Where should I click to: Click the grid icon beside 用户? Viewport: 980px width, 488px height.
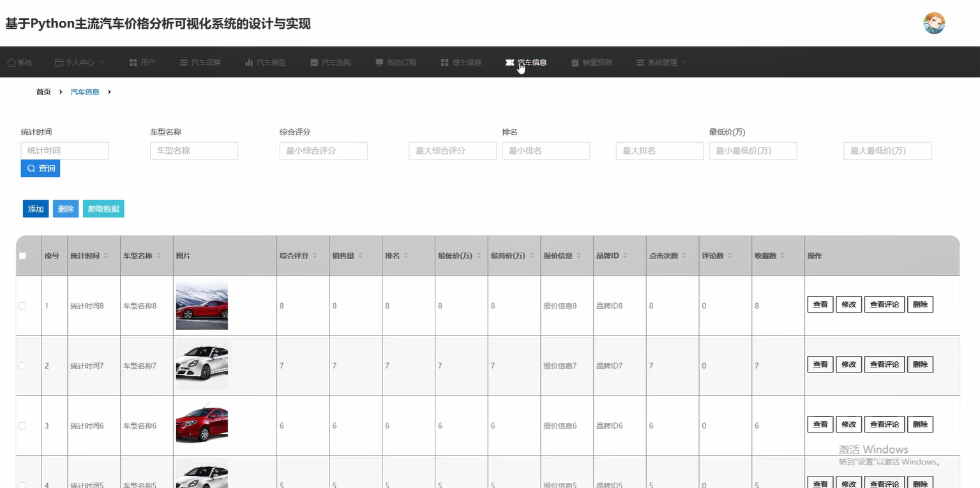[133, 63]
